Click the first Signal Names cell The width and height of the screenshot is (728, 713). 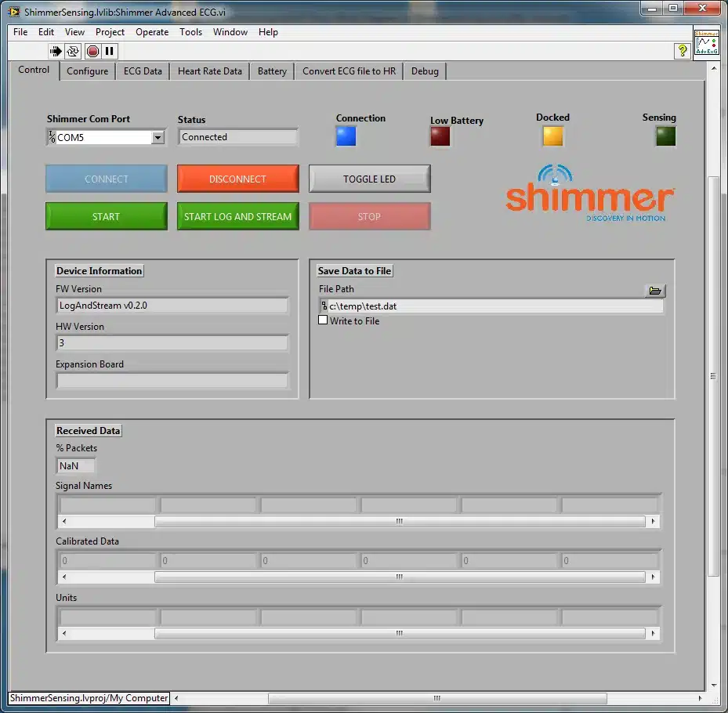click(x=107, y=505)
